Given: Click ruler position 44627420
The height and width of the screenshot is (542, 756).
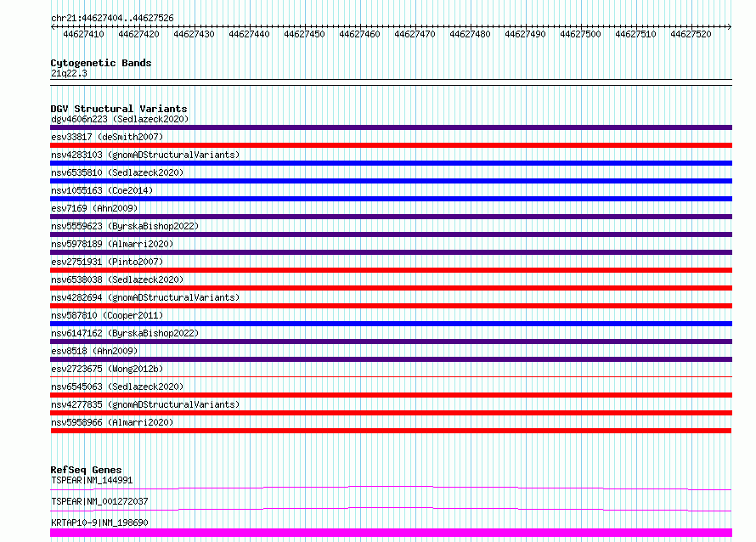Looking at the screenshot, I should coord(138,34).
